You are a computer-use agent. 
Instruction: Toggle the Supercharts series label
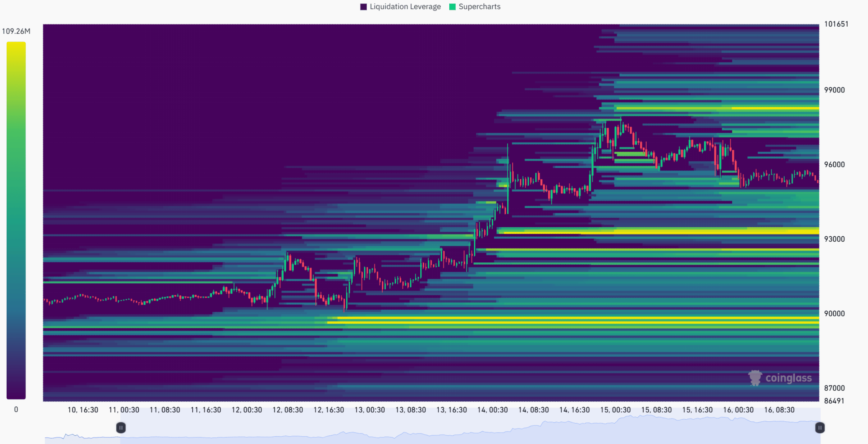point(479,7)
